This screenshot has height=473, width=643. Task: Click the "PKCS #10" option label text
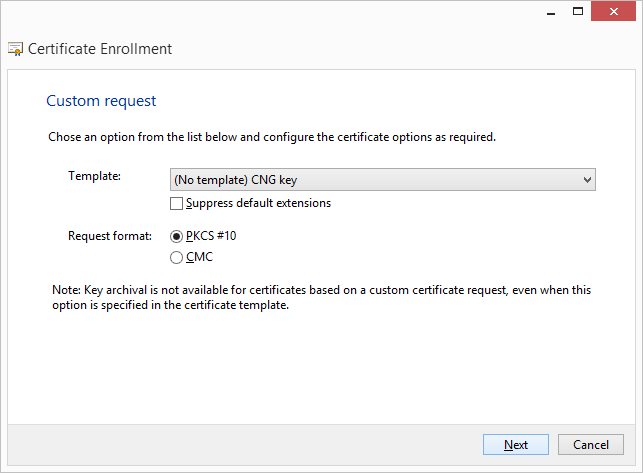point(211,237)
